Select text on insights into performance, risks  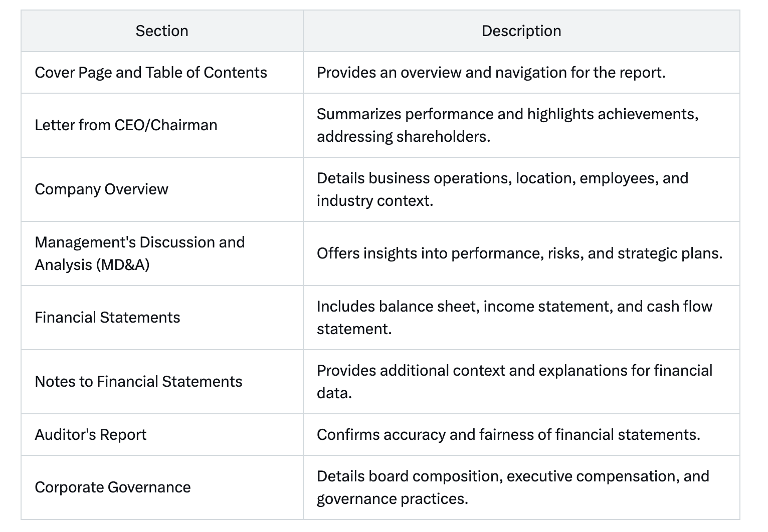click(x=520, y=253)
